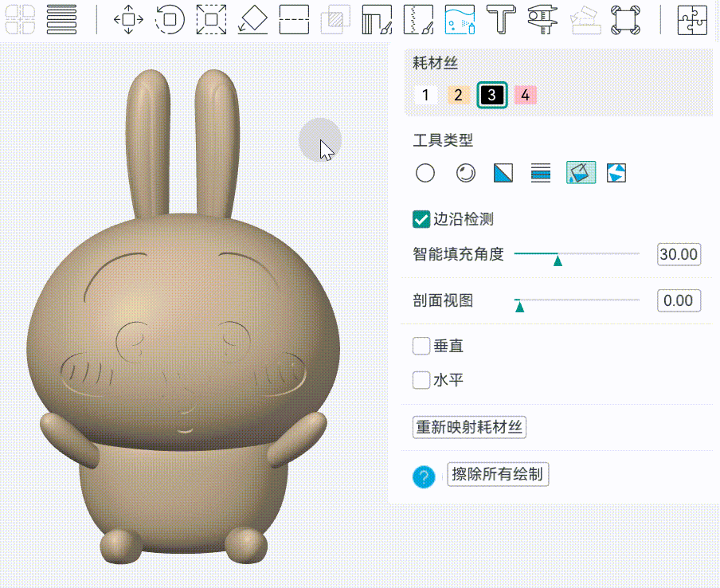Choose the Circle brush tool type
The image size is (720, 588).
(x=425, y=173)
